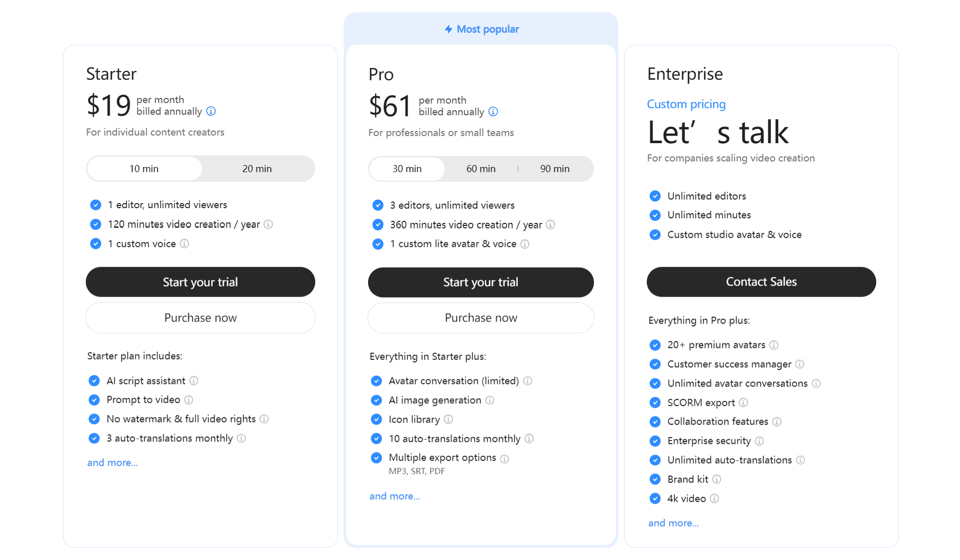Choose the 10 min Starter tab
The height and width of the screenshot is (560, 960).
click(144, 169)
